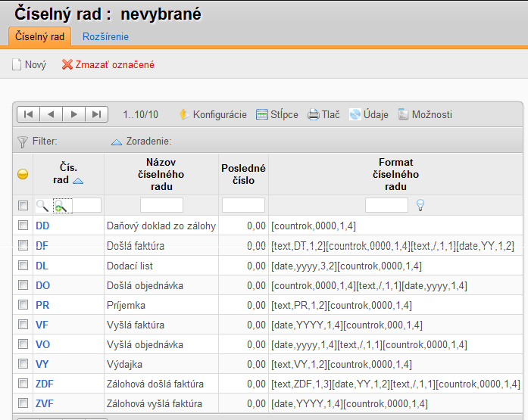Check the ZDF row checkbox
Image resolution: width=528 pixels, height=420 pixels.
click(x=23, y=383)
